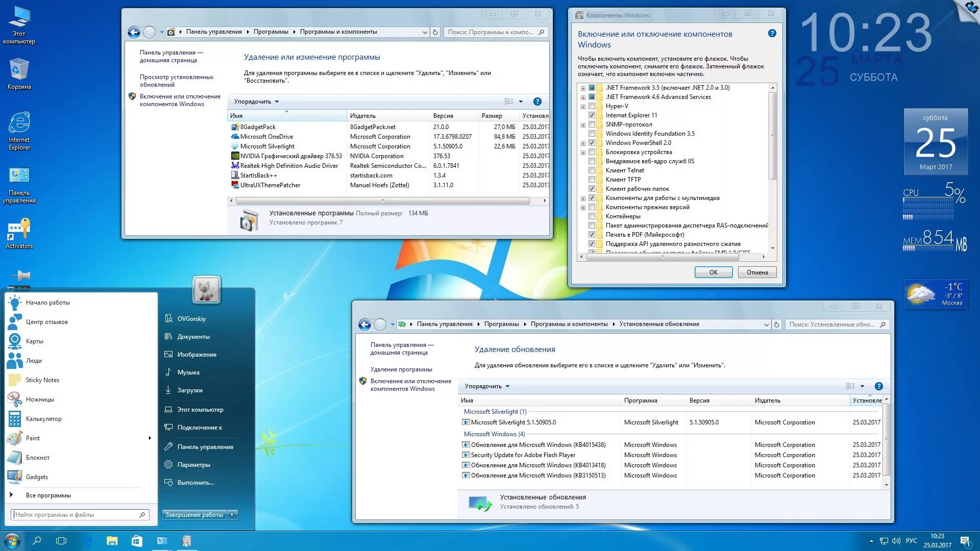Click refresh button next to programs address bar
980x551 pixels.
click(x=435, y=32)
